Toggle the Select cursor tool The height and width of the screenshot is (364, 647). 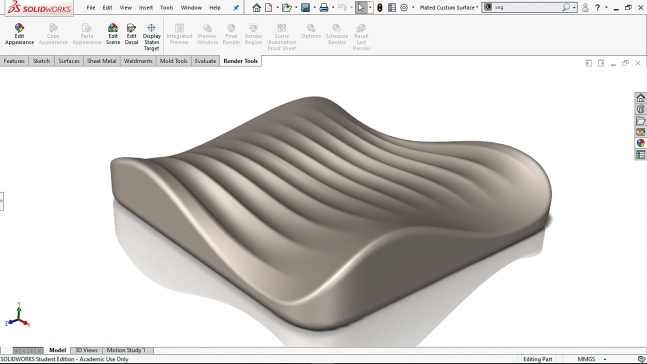pos(361,7)
